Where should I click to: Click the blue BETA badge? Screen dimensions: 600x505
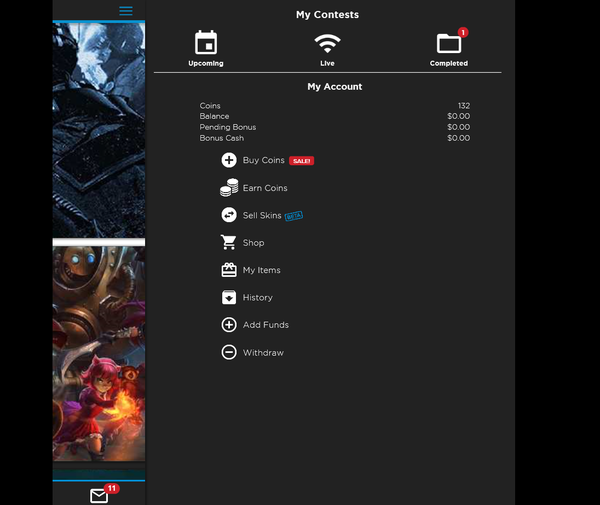294,216
